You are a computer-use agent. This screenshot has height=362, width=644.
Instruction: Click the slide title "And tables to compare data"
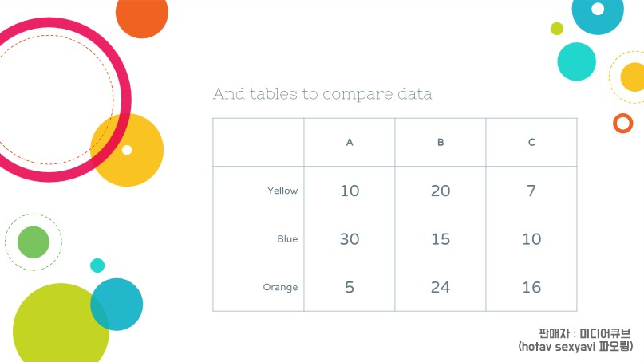click(x=322, y=94)
